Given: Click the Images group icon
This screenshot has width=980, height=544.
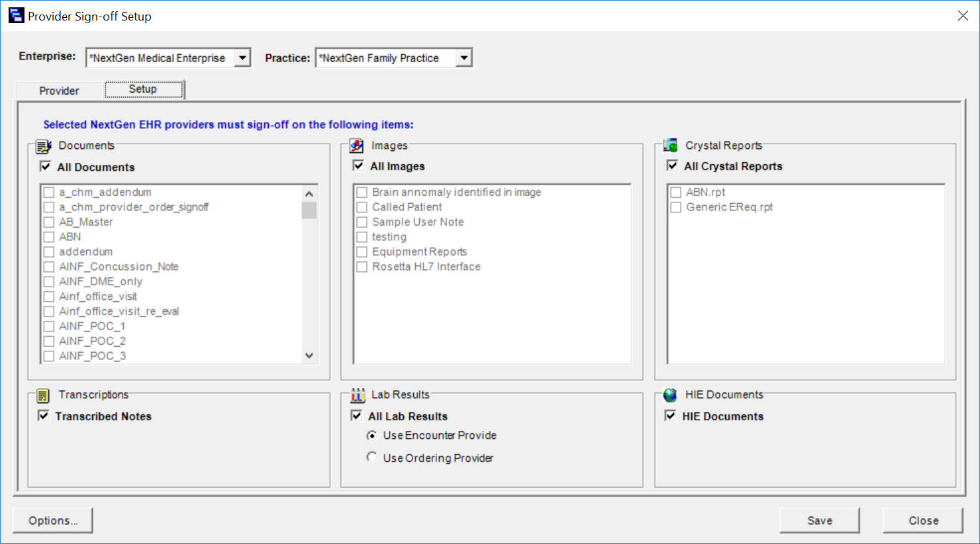Looking at the screenshot, I should pos(357,146).
